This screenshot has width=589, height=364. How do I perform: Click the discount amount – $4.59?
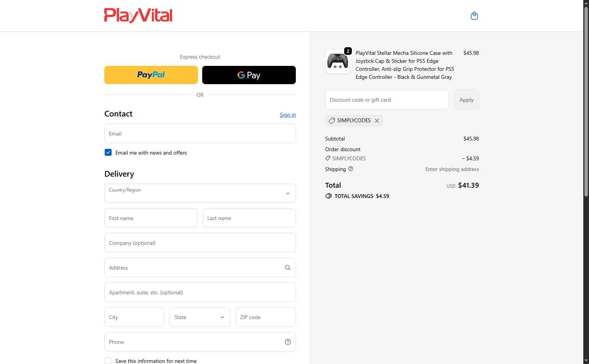point(470,158)
